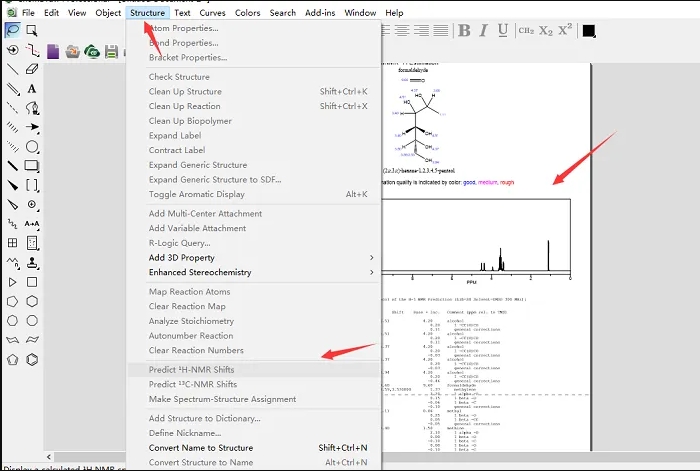Open the Curves menu
The image size is (700, 471).
click(212, 13)
